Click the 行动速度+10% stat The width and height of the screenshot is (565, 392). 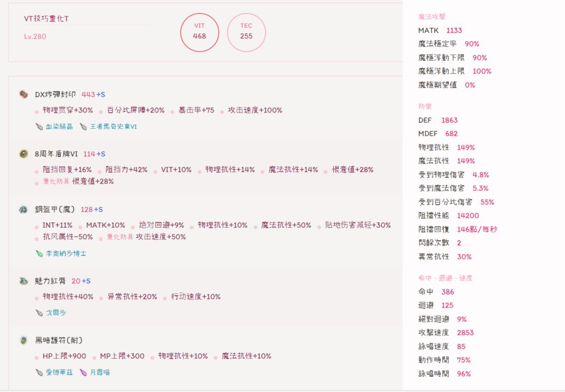click(x=196, y=296)
